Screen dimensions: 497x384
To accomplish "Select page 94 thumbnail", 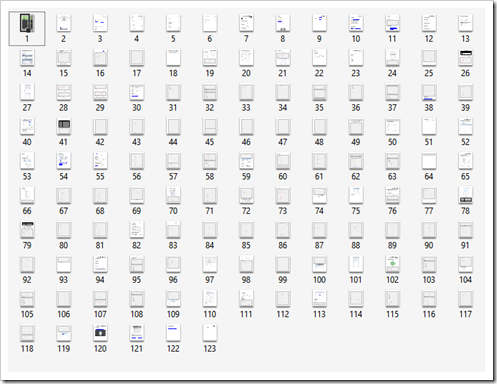I will coord(100,264).
